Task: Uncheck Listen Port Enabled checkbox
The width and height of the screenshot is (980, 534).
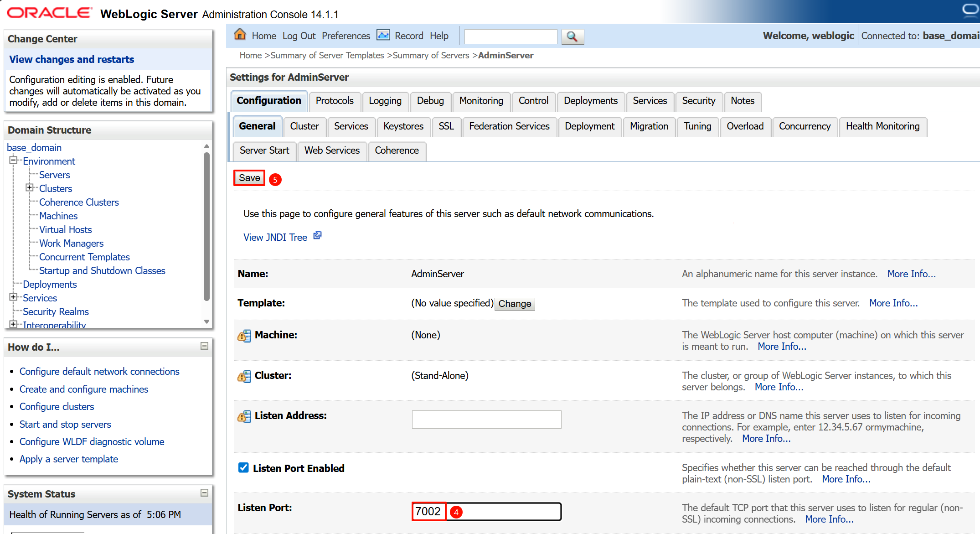Action: click(x=243, y=468)
